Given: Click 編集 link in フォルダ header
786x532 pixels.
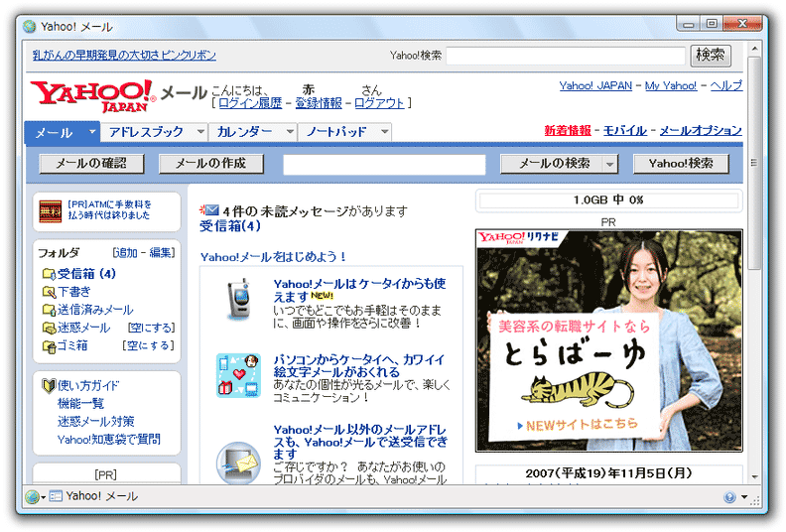Looking at the screenshot, I should [x=161, y=253].
